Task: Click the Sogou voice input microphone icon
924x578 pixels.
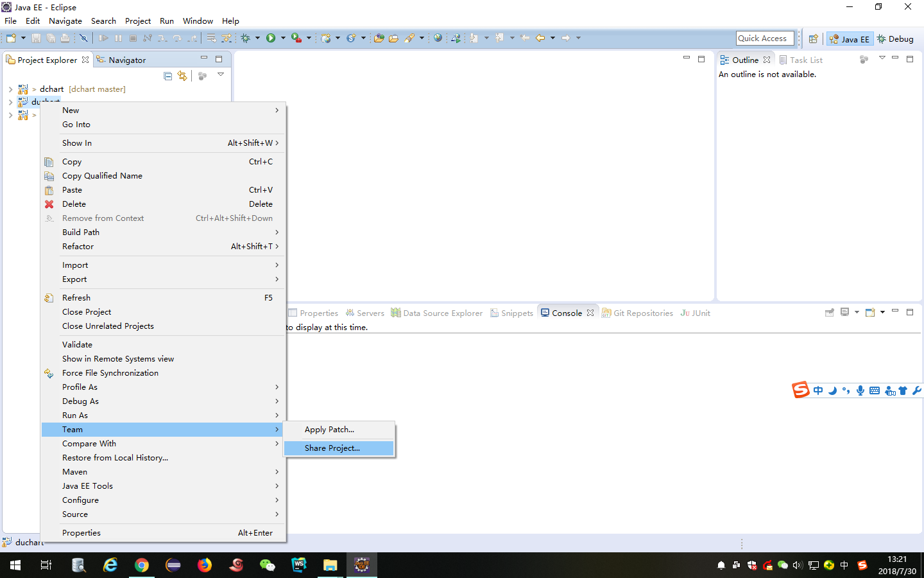Action: 860,390
